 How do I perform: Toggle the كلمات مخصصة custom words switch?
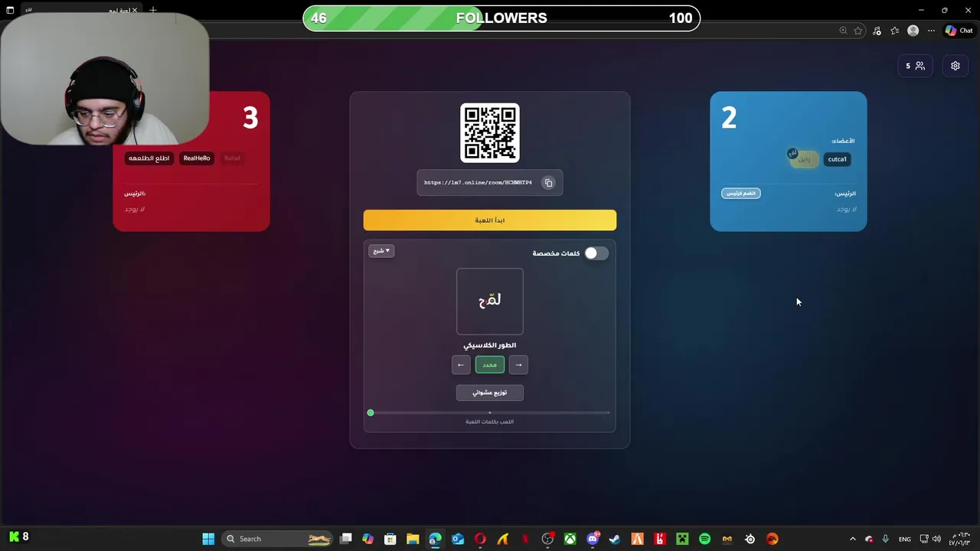click(596, 253)
